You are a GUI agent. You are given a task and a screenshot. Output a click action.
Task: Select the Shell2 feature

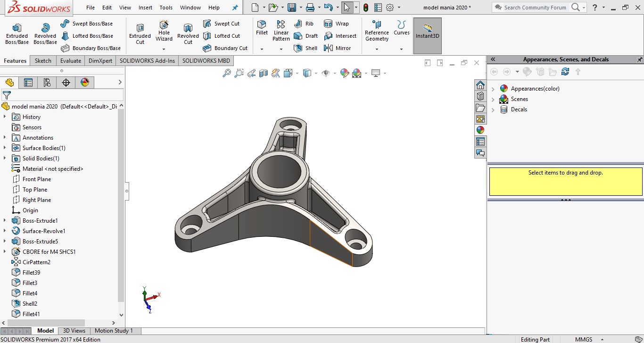point(30,303)
